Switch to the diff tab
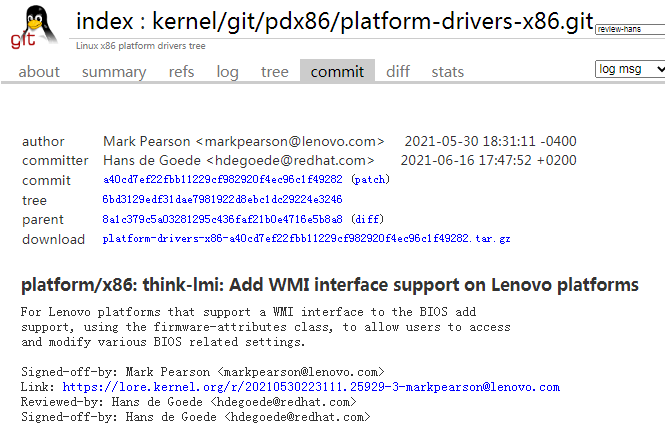 [x=398, y=71]
